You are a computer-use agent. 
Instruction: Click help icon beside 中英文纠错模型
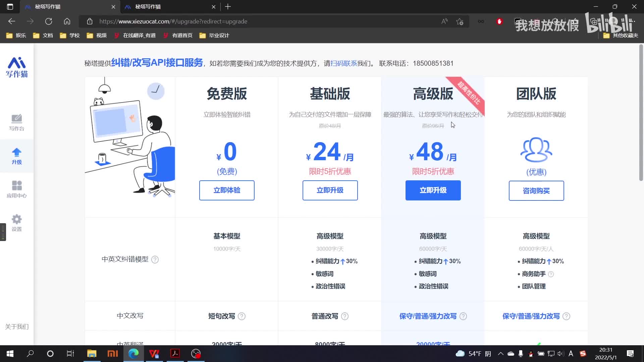pyautogui.click(x=155, y=259)
